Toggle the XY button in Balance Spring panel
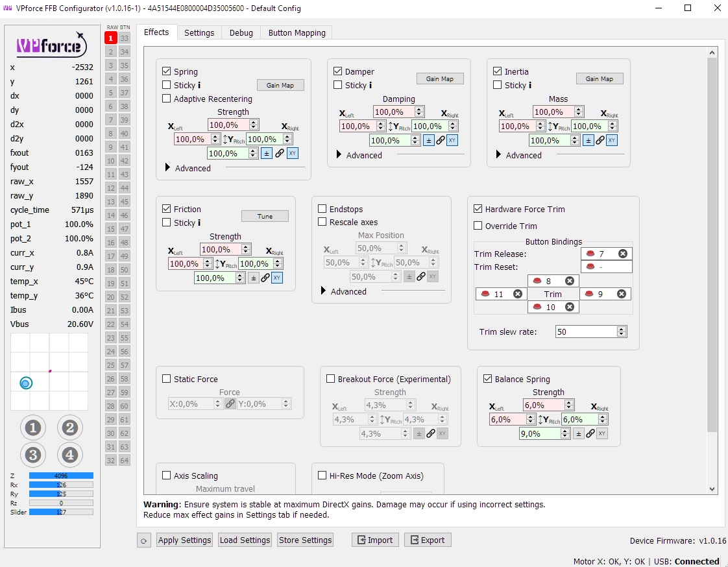This screenshot has height=567, width=728. pos(601,434)
